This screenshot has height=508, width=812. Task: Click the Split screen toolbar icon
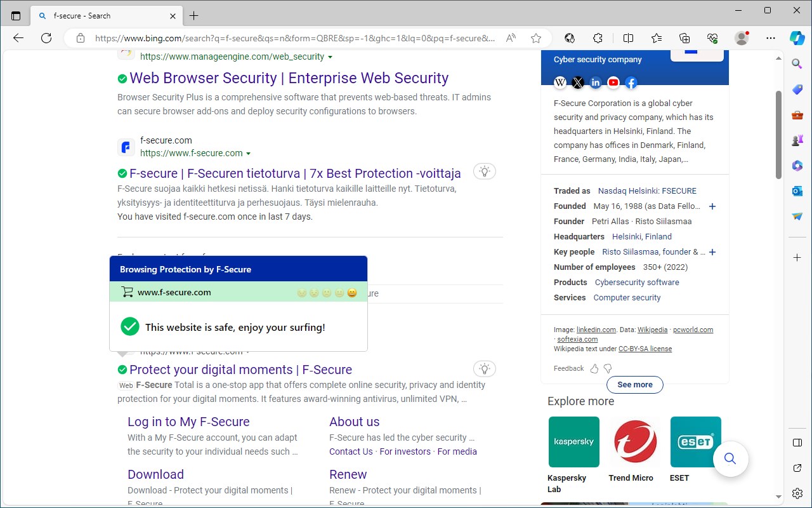(x=628, y=38)
